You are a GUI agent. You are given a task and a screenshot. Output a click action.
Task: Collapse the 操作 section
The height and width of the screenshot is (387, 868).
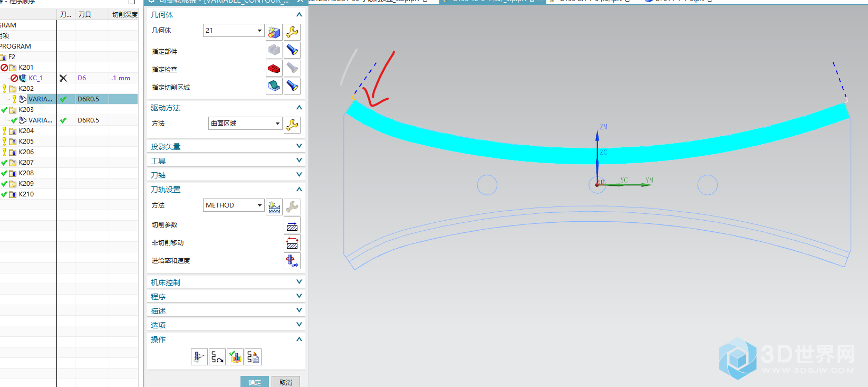pyautogui.click(x=299, y=339)
